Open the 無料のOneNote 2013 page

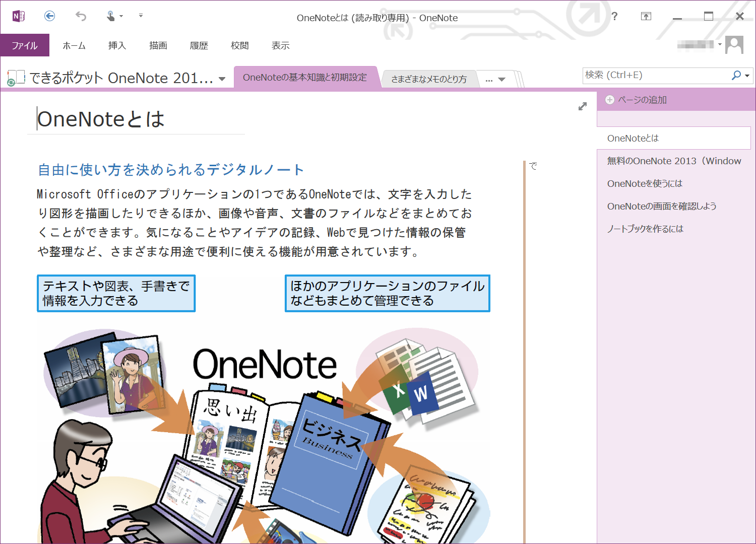point(674,161)
